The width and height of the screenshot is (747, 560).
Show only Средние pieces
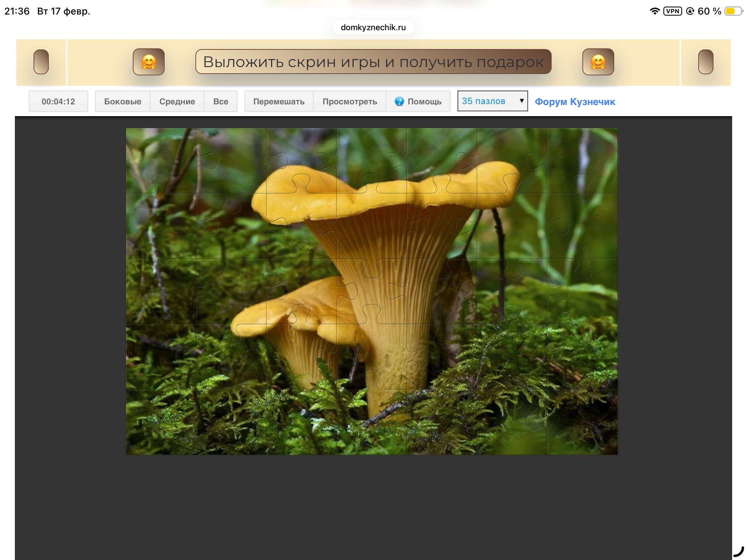(x=177, y=101)
